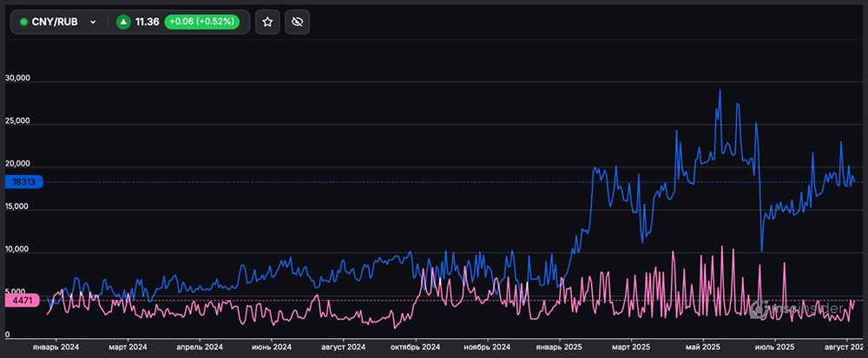Click the 11.36 current price value
The height and width of the screenshot is (358, 868).
147,22
